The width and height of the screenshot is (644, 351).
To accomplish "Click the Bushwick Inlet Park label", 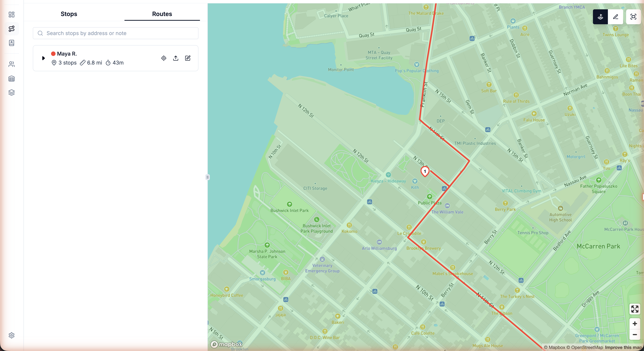I will (x=290, y=210).
